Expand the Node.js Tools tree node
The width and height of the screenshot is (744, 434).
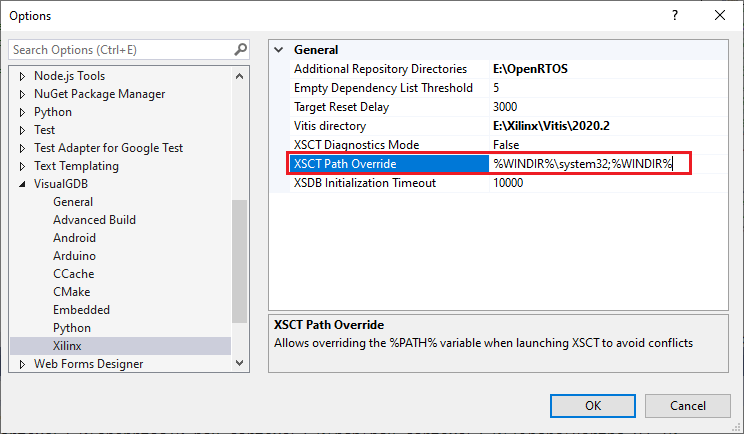(22, 76)
